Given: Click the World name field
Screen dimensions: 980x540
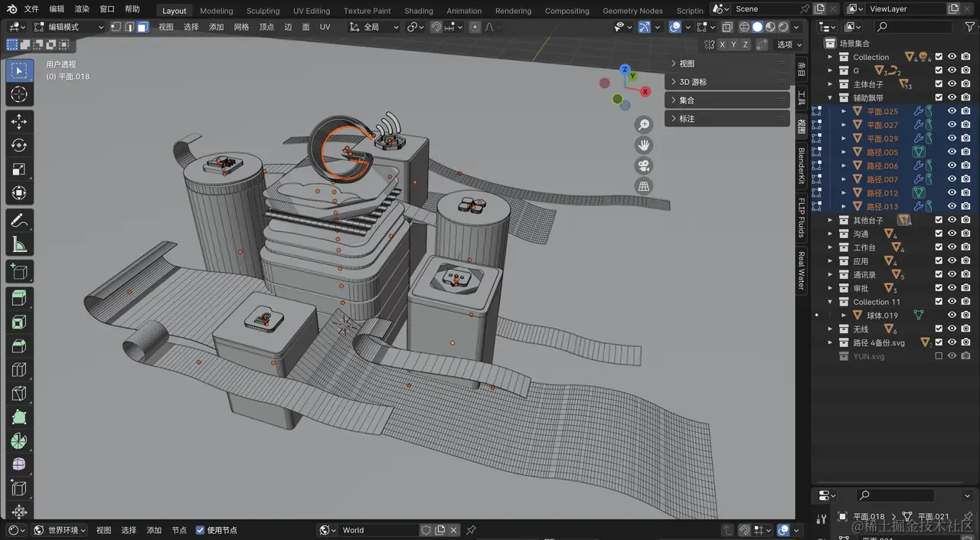Looking at the screenshot, I should (x=378, y=530).
